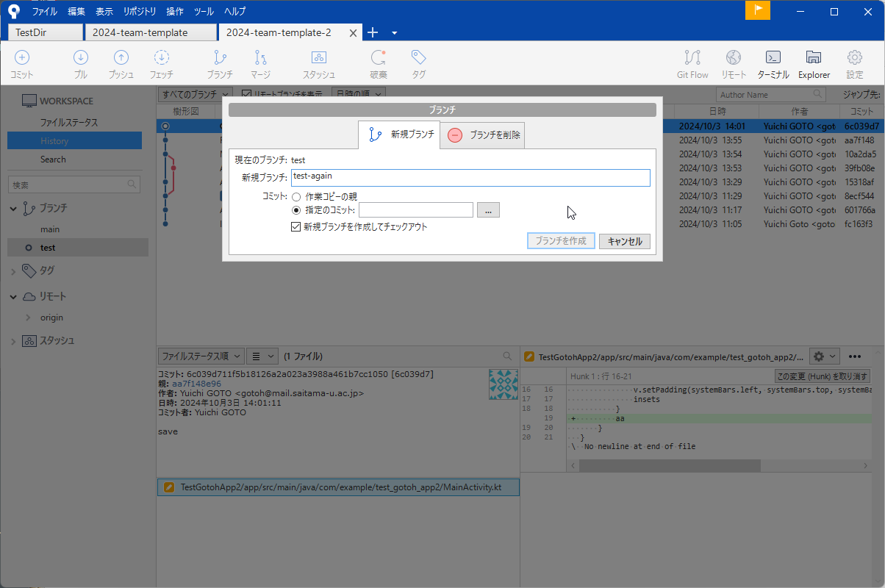885x588 pixels.
Task: Open the ヘルプ menu
Action: click(x=235, y=11)
